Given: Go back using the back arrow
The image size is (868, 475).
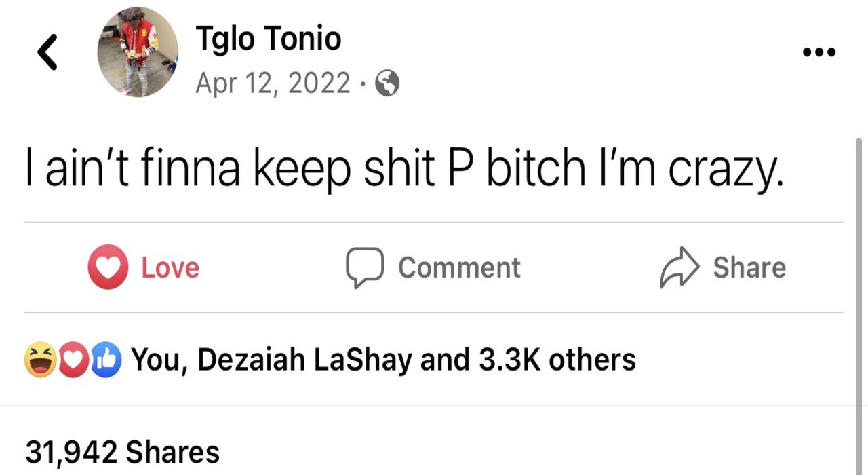Looking at the screenshot, I should click(x=47, y=53).
